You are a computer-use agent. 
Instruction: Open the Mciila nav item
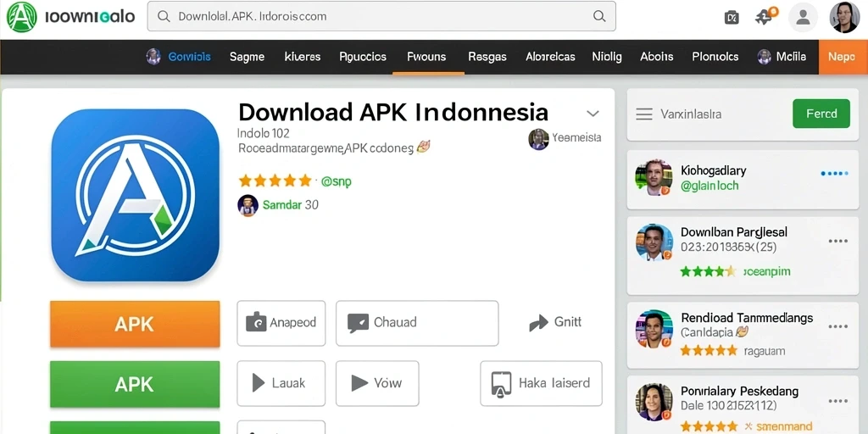(x=782, y=57)
